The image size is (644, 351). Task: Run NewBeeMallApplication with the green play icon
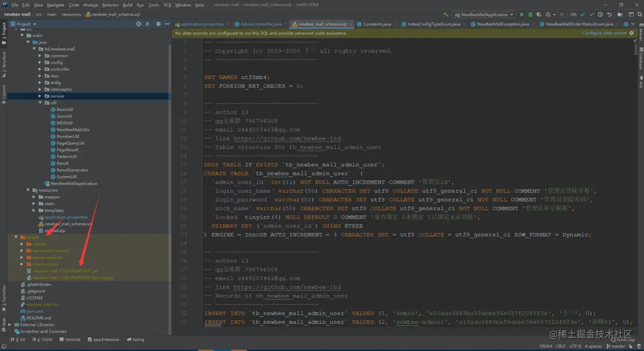coord(522,15)
